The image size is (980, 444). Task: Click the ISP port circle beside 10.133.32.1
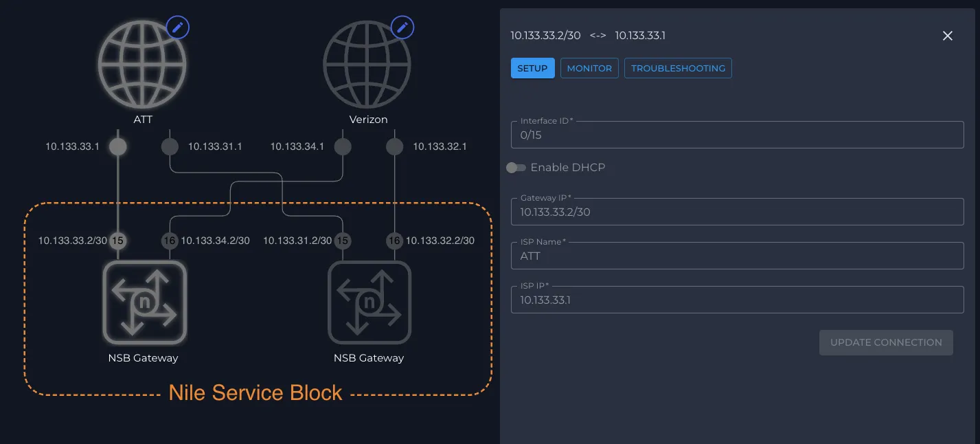pos(394,146)
